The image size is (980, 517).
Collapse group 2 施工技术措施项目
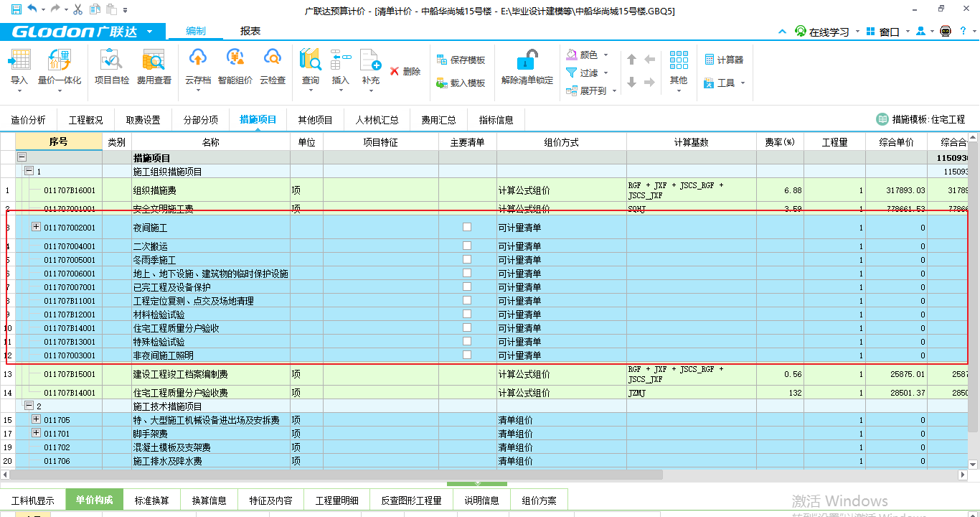pos(29,406)
